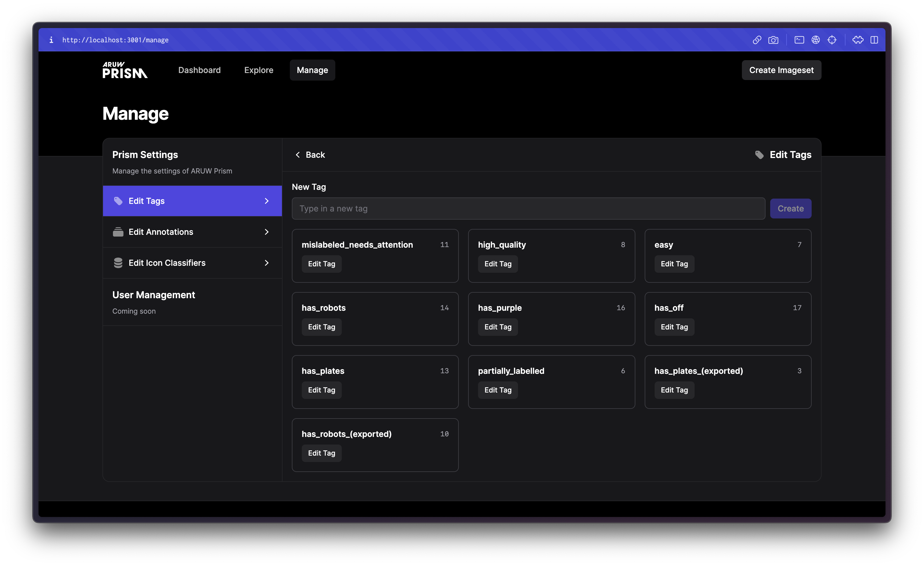
Task: Expand the Edit Icon Classifiers chevron
Action: (267, 263)
